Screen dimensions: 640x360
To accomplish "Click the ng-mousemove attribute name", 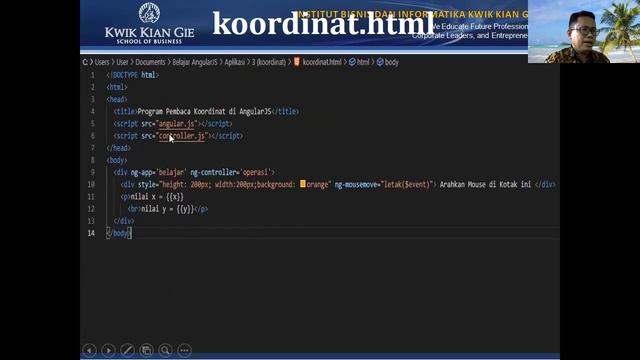I will tap(356, 184).
